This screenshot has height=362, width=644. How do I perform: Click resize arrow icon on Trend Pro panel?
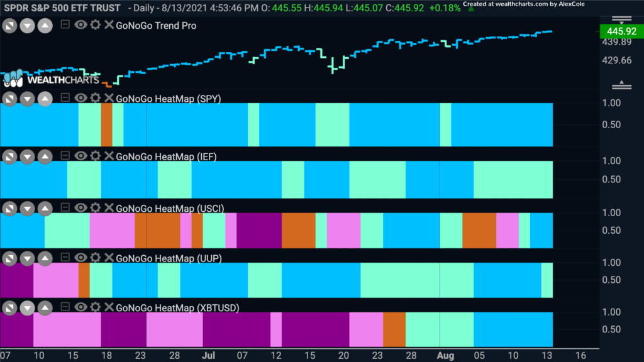coord(9,26)
